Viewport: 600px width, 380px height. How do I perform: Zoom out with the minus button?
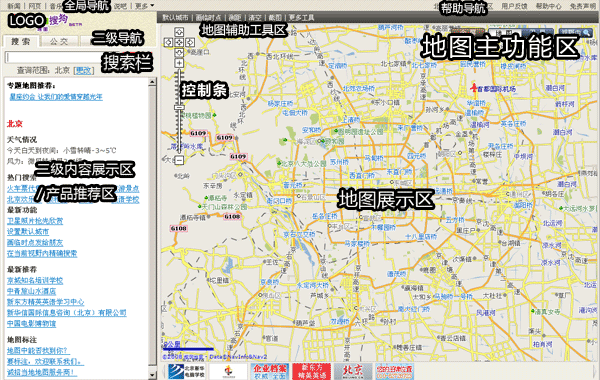[179, 160]
